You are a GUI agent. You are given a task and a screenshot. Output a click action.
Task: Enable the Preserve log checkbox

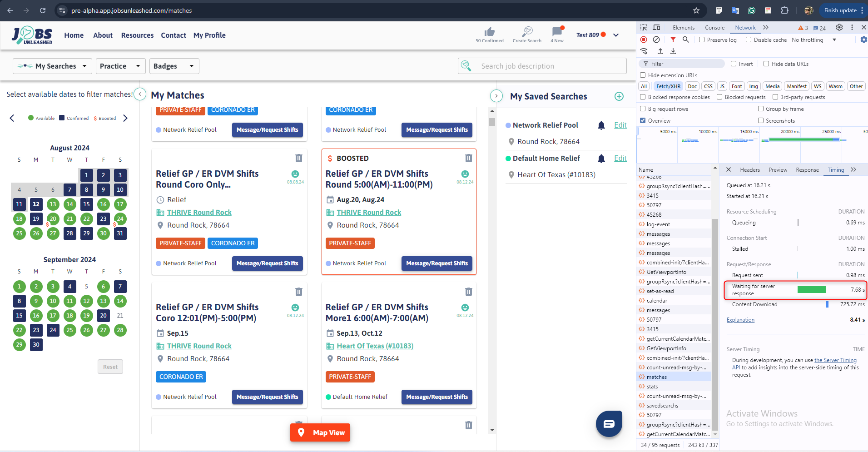pos(702,40)
